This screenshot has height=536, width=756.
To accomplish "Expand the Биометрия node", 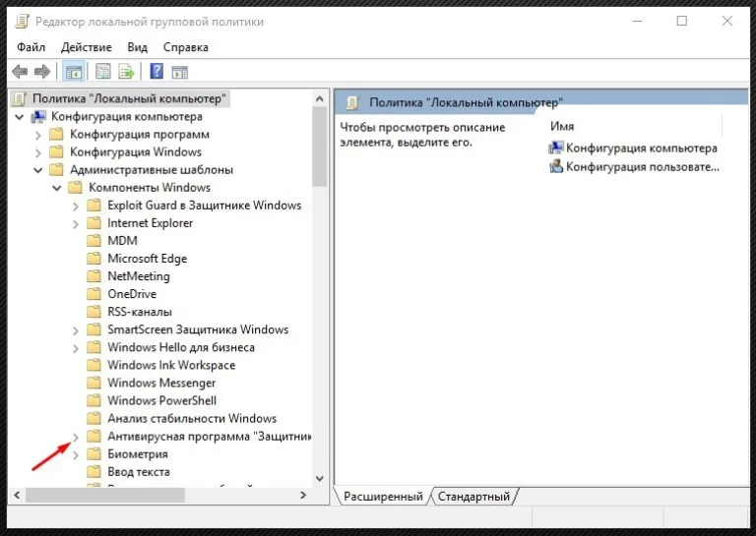I will [76, 455].
